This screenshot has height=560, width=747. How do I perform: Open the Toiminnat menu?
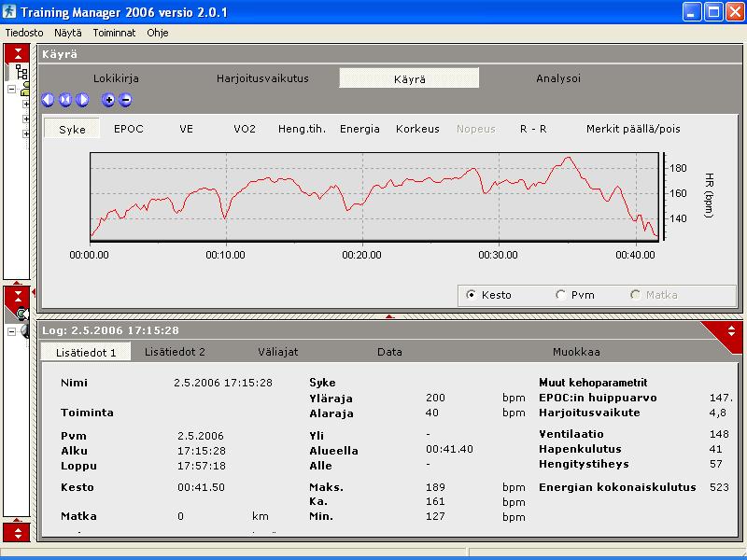click(115, 32)
